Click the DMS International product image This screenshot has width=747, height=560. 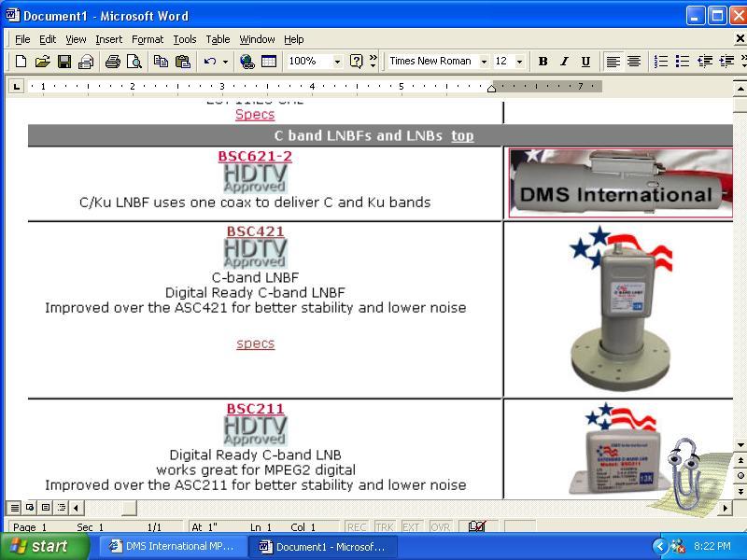pos(620,183)
